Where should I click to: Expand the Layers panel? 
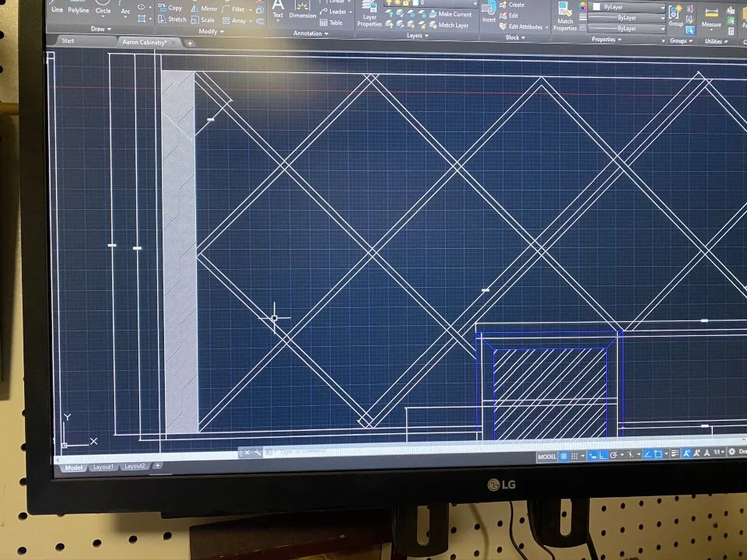tap(417, 36)
